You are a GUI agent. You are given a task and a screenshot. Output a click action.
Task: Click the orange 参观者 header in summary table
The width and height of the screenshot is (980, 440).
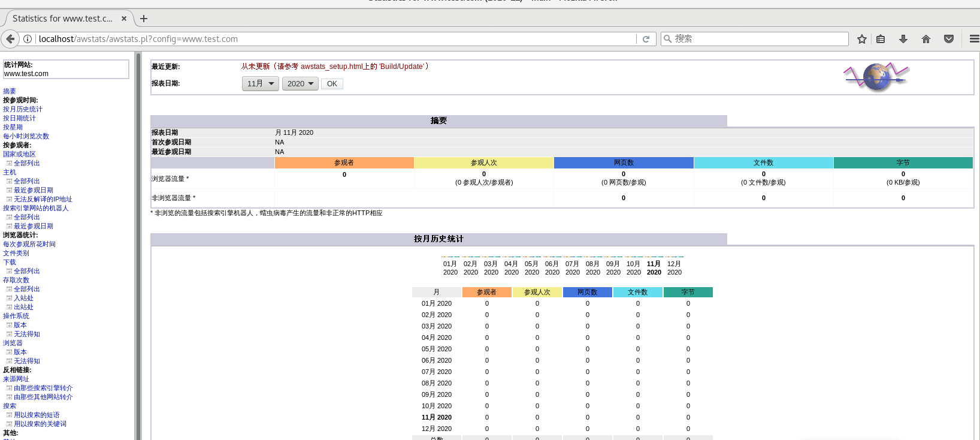click(344, 162)
